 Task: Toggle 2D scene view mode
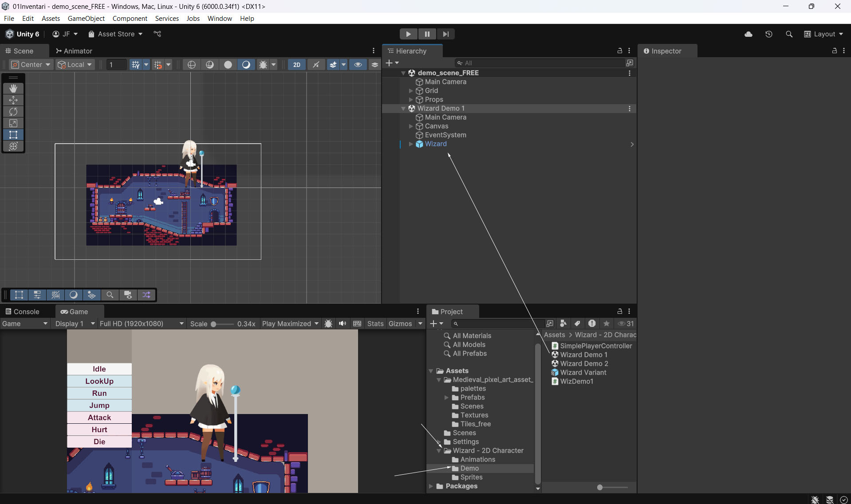coord(296,65)
